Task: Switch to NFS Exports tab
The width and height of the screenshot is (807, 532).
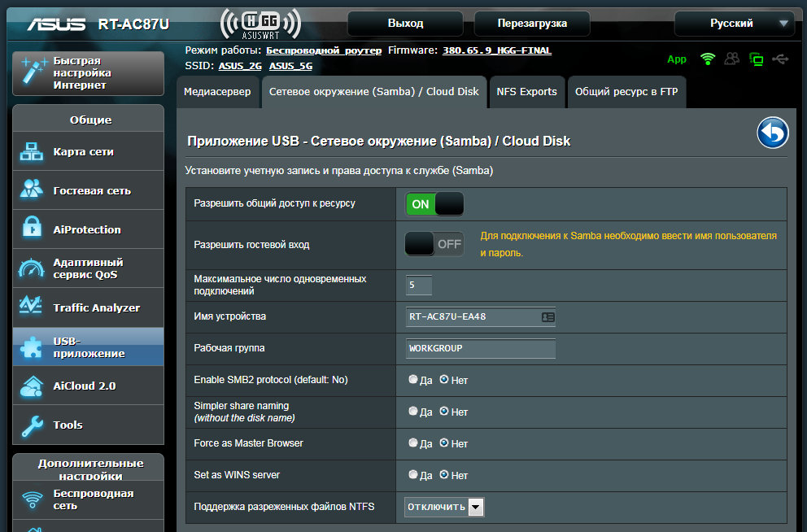Action: click(526, 92)
